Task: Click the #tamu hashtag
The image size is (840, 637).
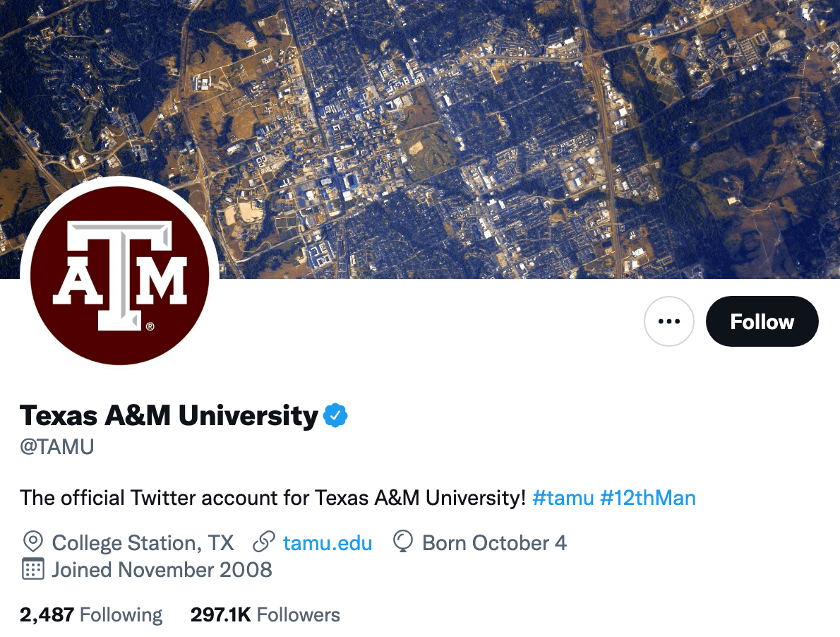Action: point(563,498)
